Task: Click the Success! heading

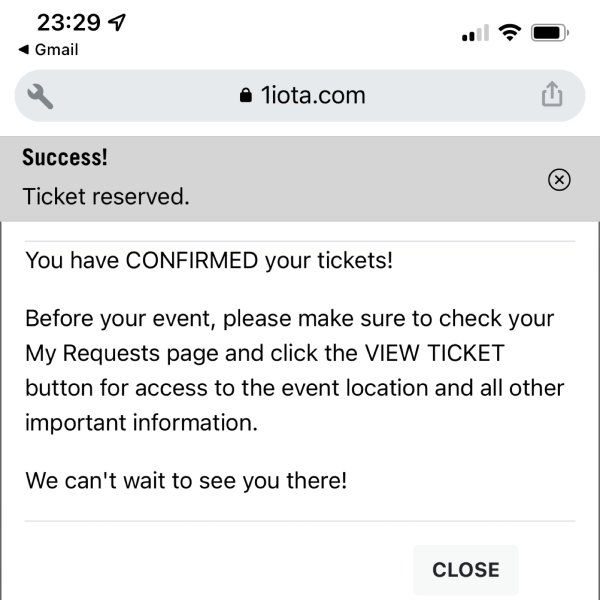Action: click(x=65, y=157)
